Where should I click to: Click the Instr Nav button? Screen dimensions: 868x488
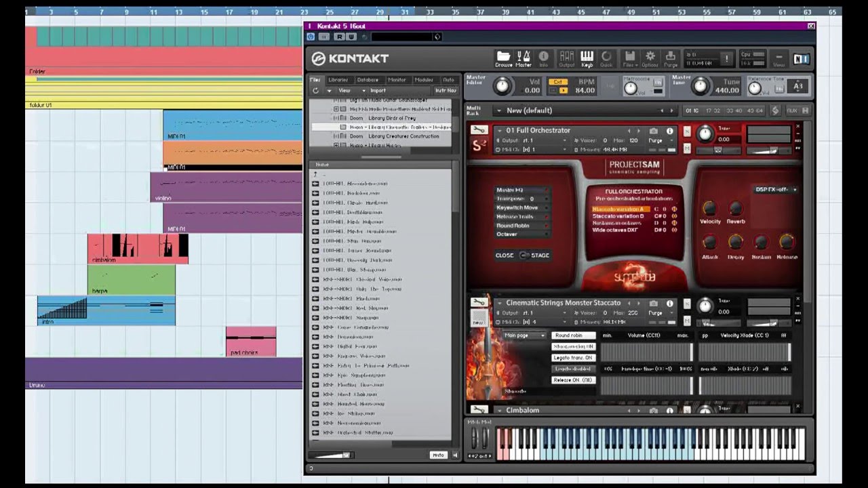446,91
